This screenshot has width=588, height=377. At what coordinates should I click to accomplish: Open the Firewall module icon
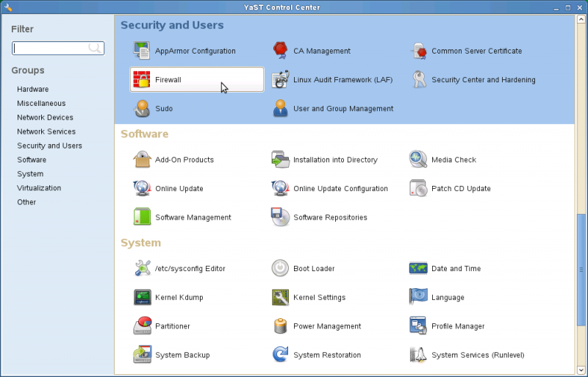click(142, 79)
